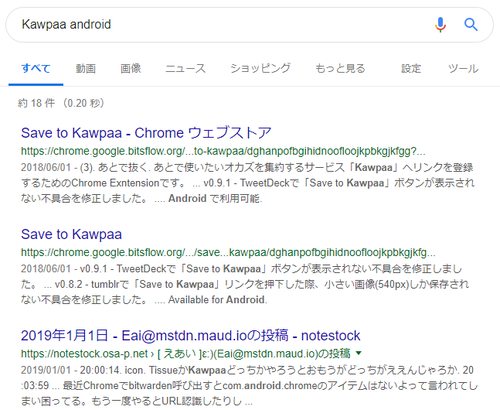500x410 pixels.
Task: Start voice search with the microphone icon
Action: pyautogui.click(x=440, y=25)
